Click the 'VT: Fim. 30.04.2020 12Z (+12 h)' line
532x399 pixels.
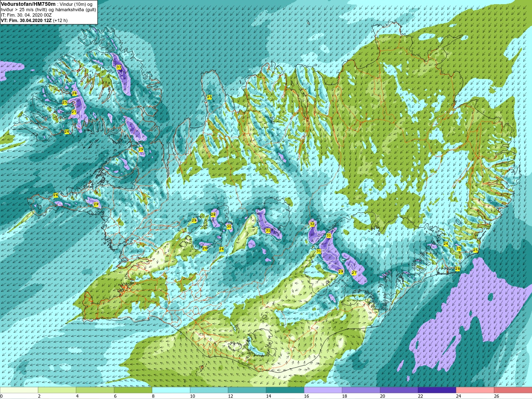click(34, 20)
